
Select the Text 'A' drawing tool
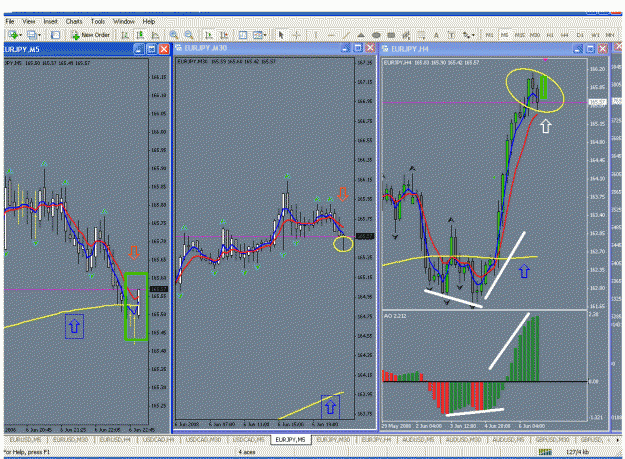(436, 35)
